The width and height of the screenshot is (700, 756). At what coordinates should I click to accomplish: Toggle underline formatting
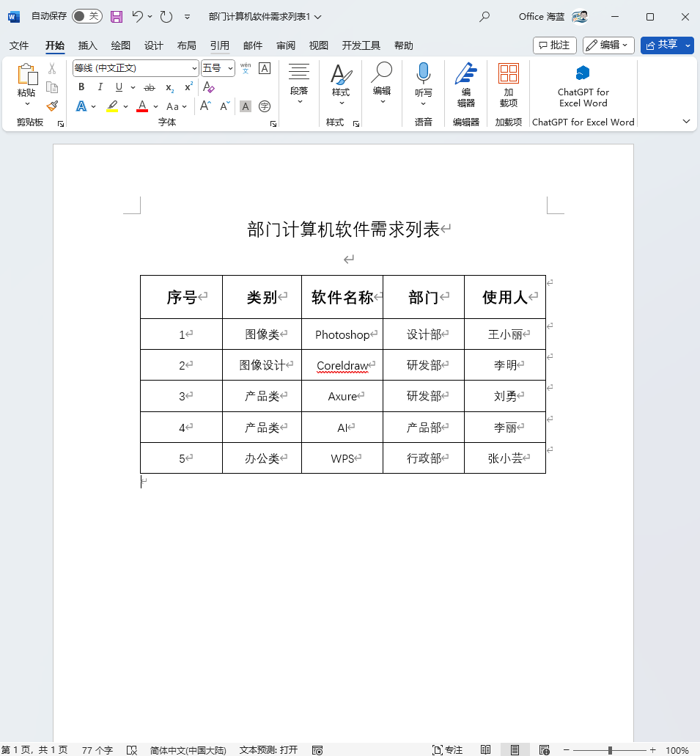click(x=119, y=87)
